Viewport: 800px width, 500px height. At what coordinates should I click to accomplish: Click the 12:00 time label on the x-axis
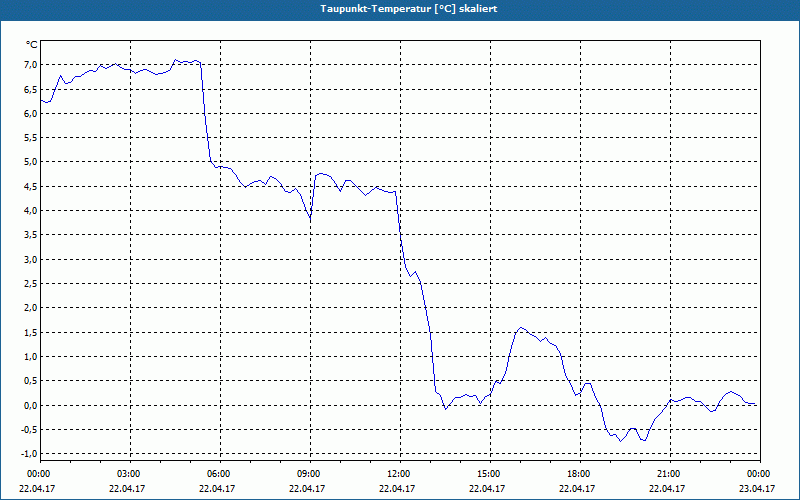pyautogui.click(x=400, y=474)
